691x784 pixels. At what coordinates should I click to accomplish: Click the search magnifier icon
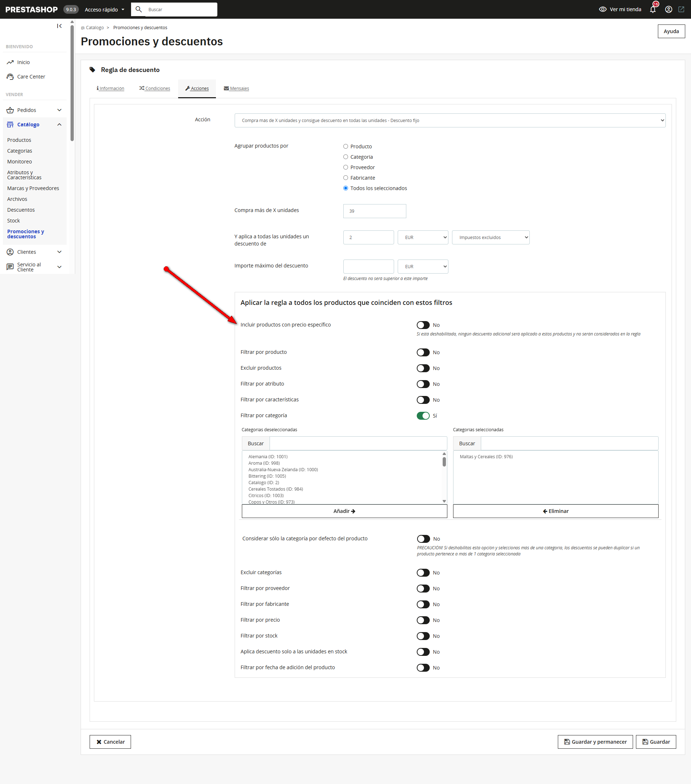[x=139, y=9]
